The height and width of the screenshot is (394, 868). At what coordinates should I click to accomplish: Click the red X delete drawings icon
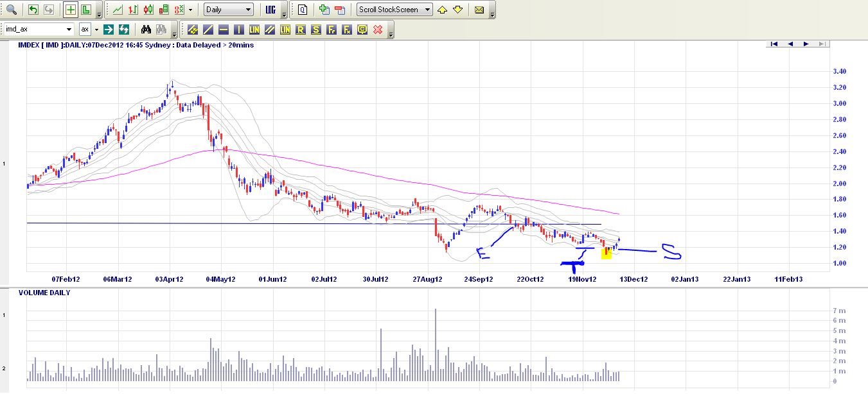click(378, 29)
